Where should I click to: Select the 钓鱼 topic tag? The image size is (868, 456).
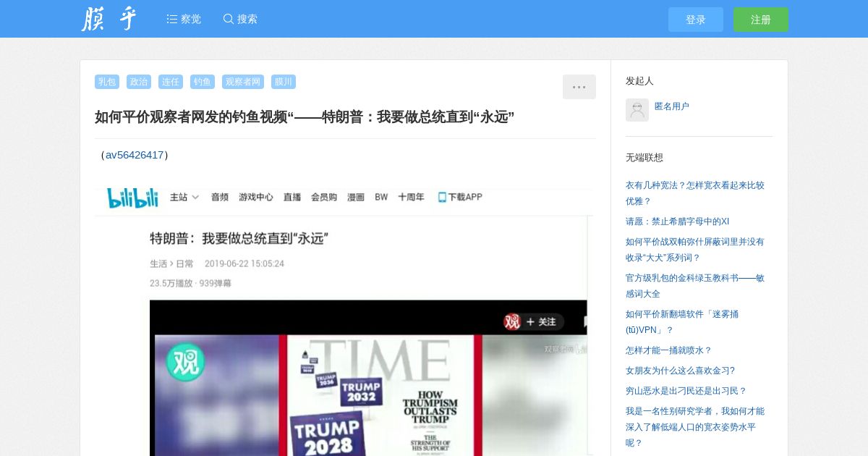pyautogui.click(x=203, y=82)
